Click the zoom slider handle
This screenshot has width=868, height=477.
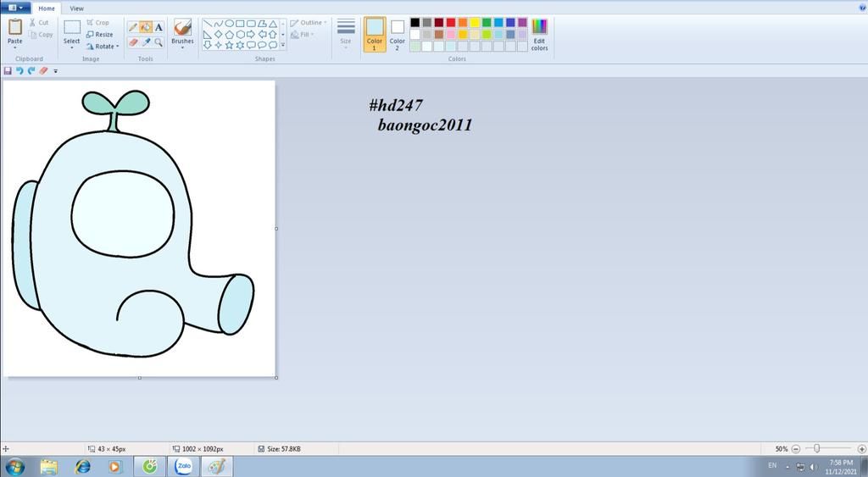[816, 449]
